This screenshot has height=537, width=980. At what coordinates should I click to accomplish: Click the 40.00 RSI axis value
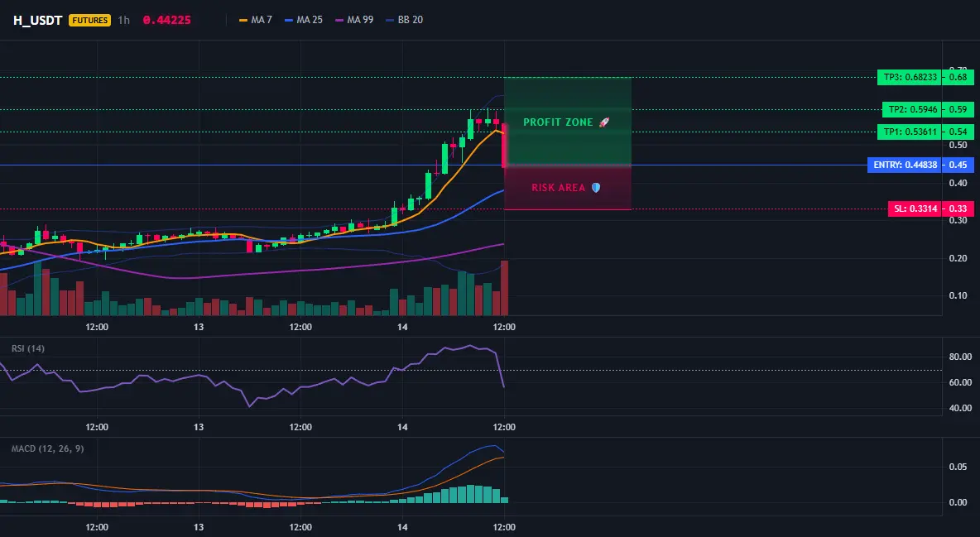tap(961, 408)
